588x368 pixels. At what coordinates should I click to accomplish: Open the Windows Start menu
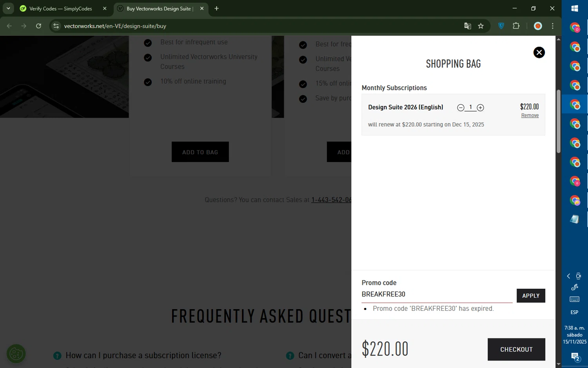[575, 8]
